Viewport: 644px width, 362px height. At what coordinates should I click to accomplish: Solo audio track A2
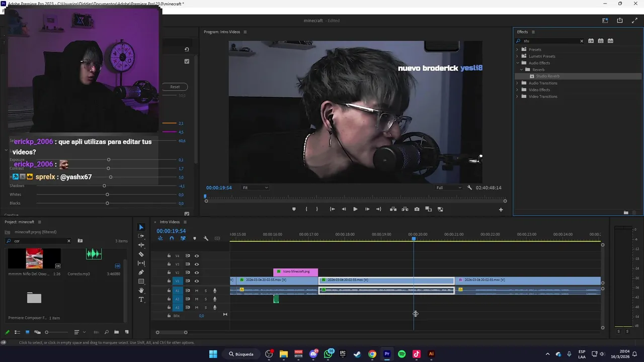coord(205,299)
